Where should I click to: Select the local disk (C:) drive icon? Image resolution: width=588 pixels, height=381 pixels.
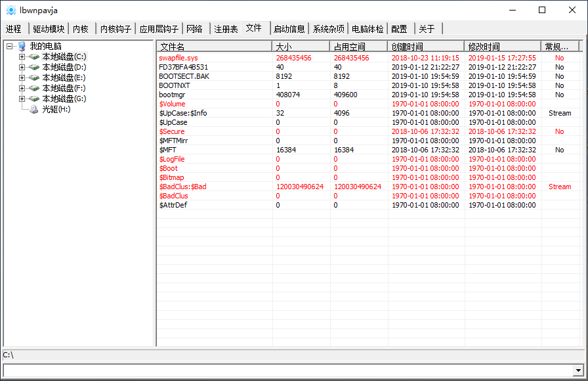click(x=34, y=56)
